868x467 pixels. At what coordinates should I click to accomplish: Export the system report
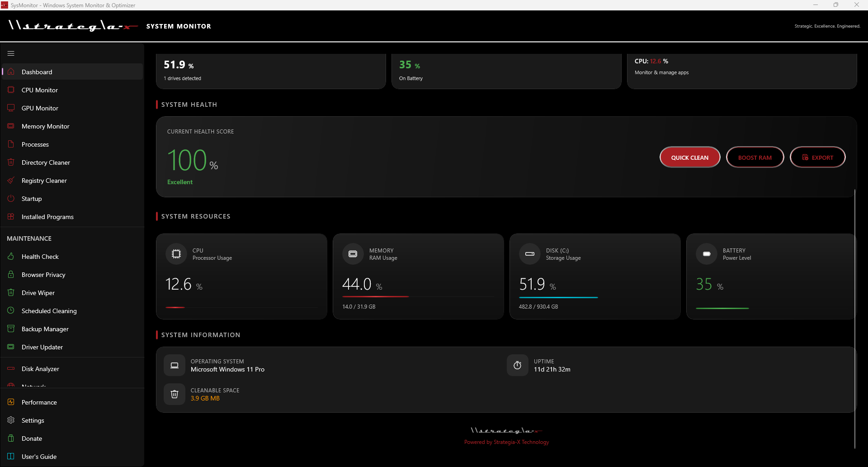[x=817, y=157]
